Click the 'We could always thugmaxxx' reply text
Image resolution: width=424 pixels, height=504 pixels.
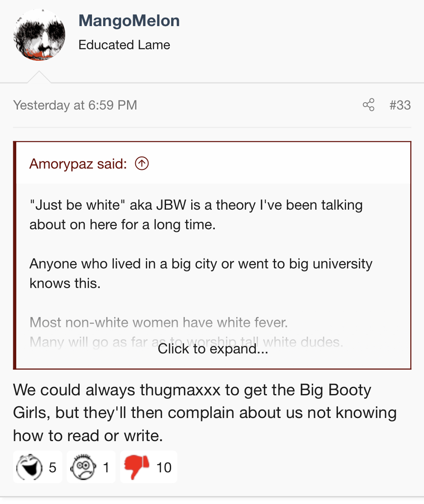click(205, 413)
